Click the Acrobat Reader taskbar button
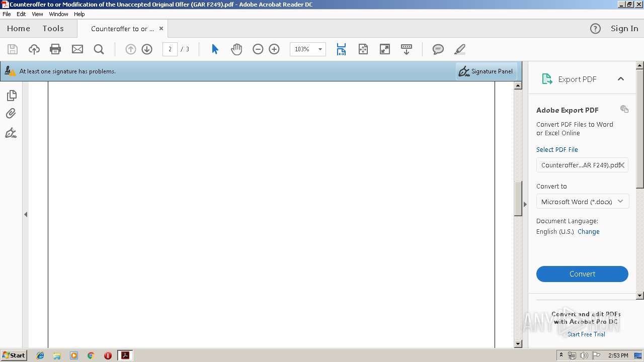Screen dimensions: 644x362 (125, 355)
